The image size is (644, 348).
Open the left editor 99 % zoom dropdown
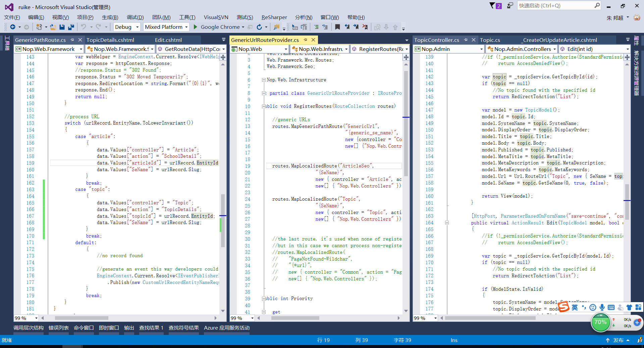tap(36, 318)
